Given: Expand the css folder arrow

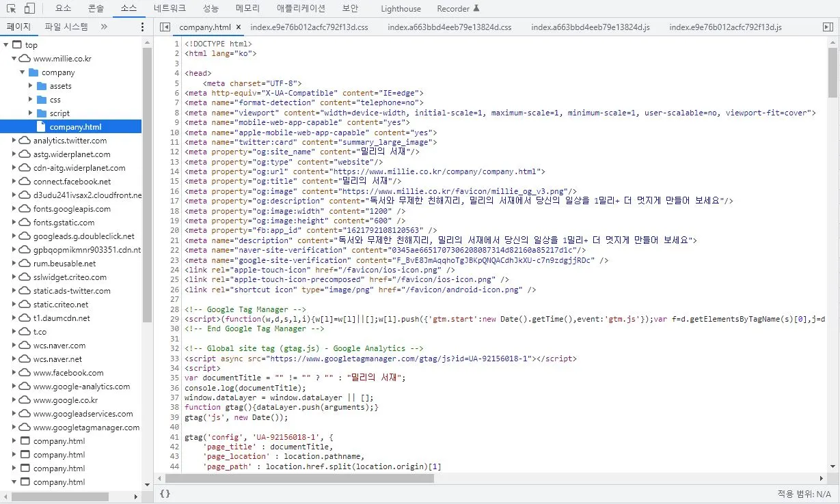Looking at the screenshot, I should (31, 100).
